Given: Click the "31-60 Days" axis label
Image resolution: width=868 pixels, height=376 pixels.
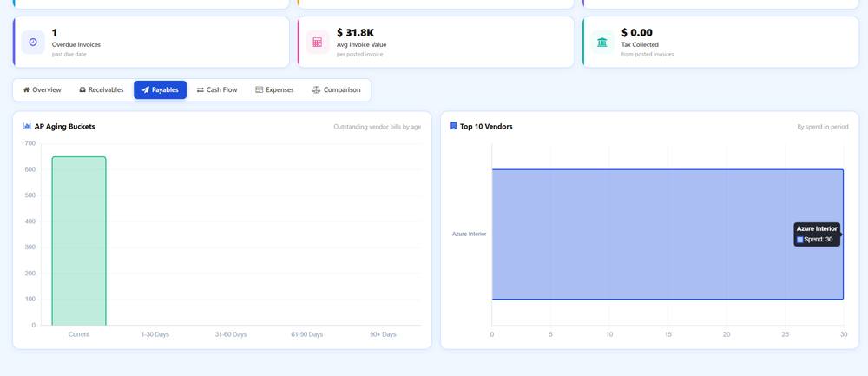Looking at the screenshot, I should coord(231,334).
